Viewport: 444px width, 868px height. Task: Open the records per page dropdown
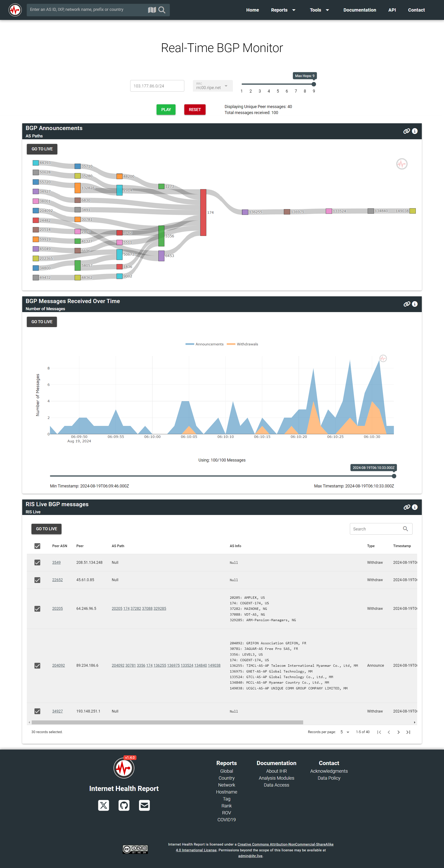[345, 732]
